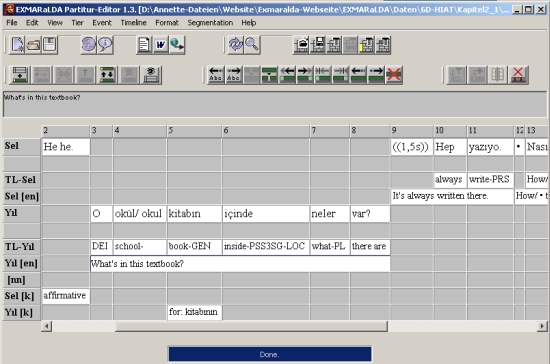This screenshot has width=550, height=364.
Task: Click the extend event right icon
Action: (305, 75)
